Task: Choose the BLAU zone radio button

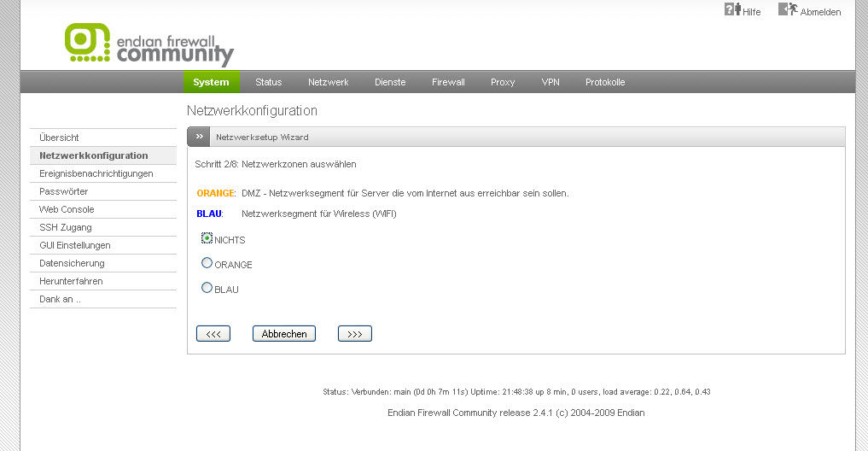Action: (x=207, y=289)
